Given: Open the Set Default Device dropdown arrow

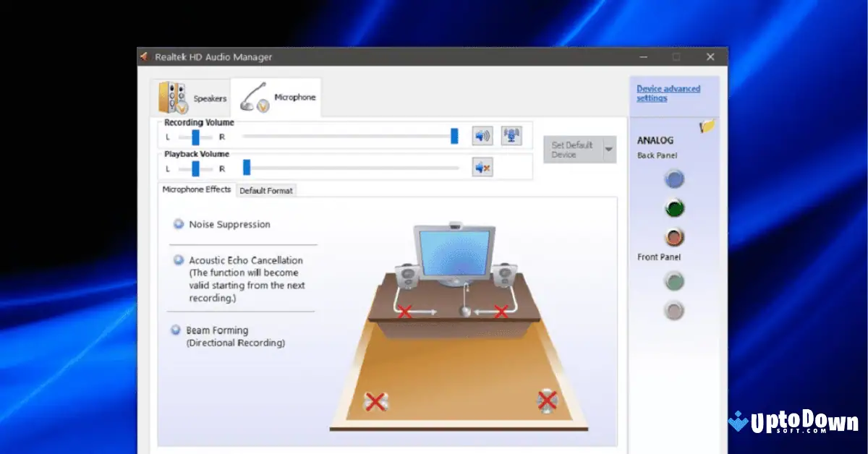Looking at the screenshot, I should click(608, 150).
